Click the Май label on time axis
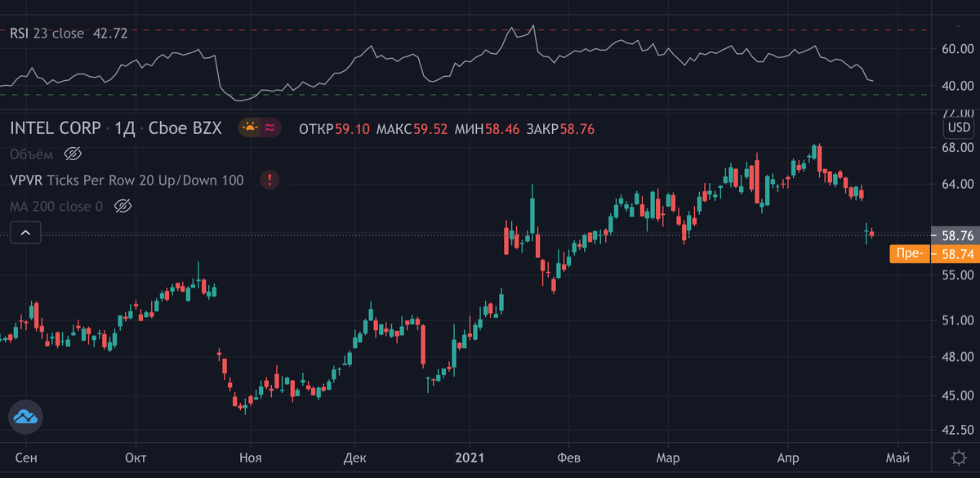 (x=898, y=457)
